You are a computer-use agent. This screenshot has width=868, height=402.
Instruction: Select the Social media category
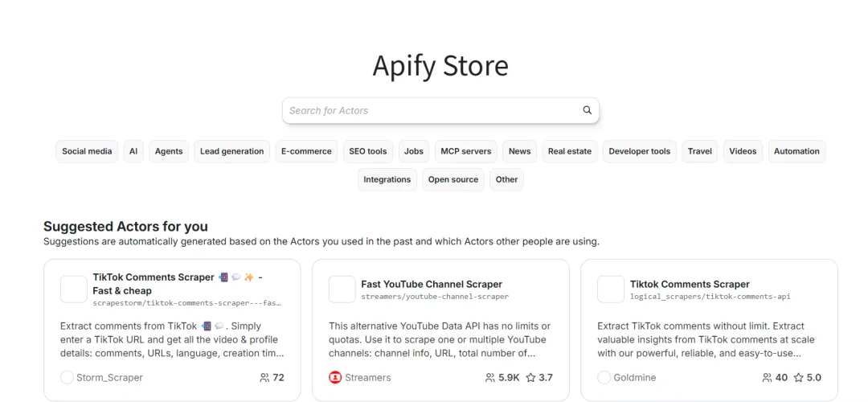[x=87, y=151]
